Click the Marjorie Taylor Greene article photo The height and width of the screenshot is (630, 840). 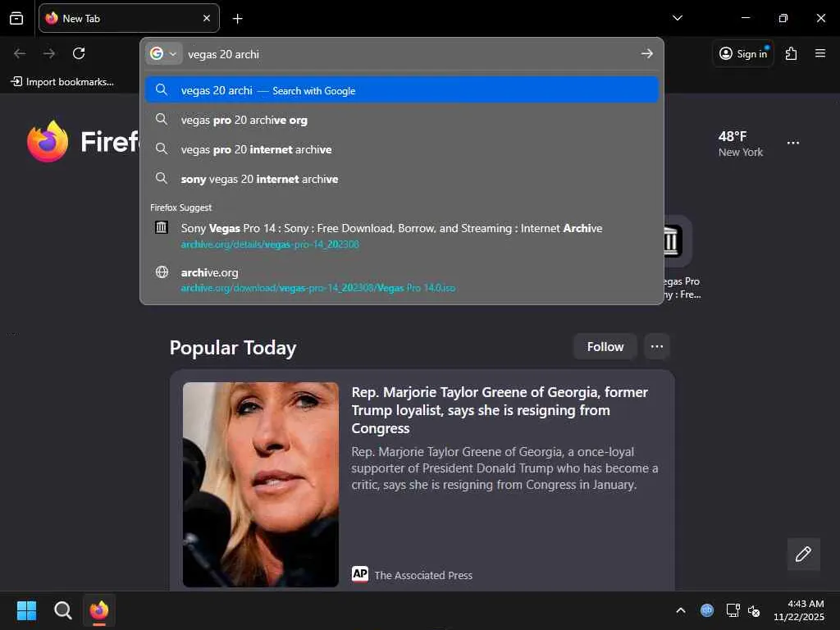[260, 484]
